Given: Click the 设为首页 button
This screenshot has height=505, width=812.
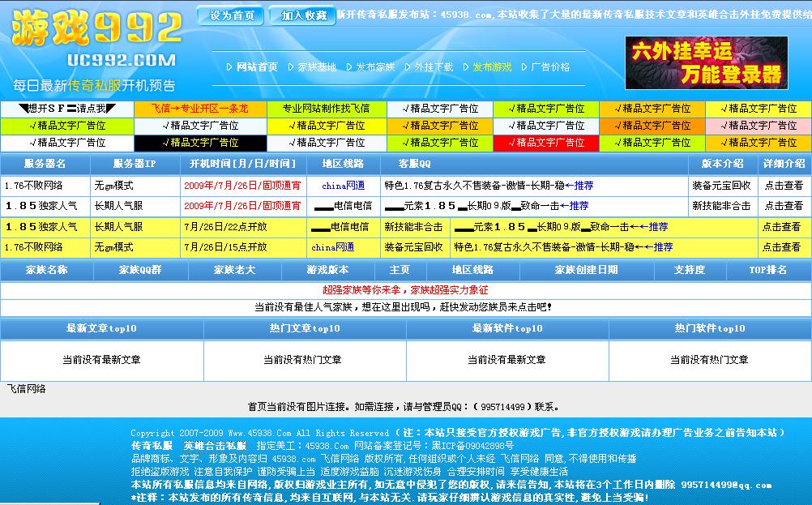Looking at the screenshot, I should point(229,15).
